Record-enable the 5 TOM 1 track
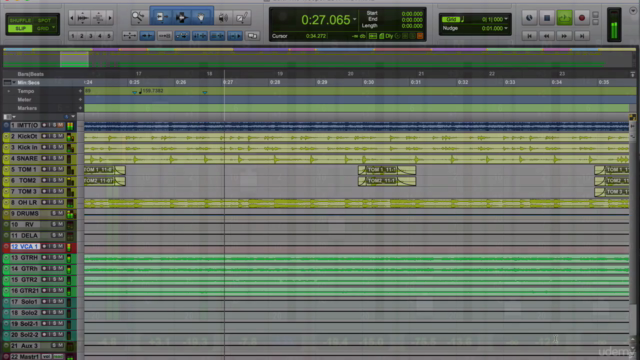640x360 pixels. pos(44,169)
